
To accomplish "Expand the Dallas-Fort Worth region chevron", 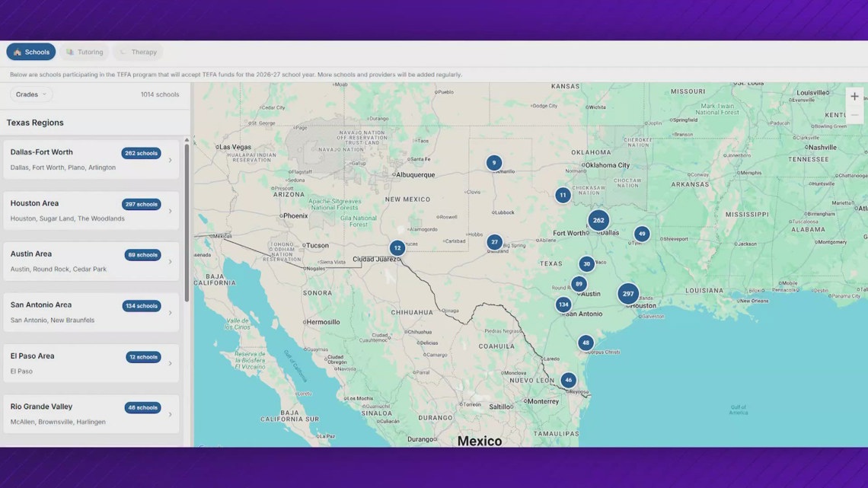I will [x=170, y=160].
